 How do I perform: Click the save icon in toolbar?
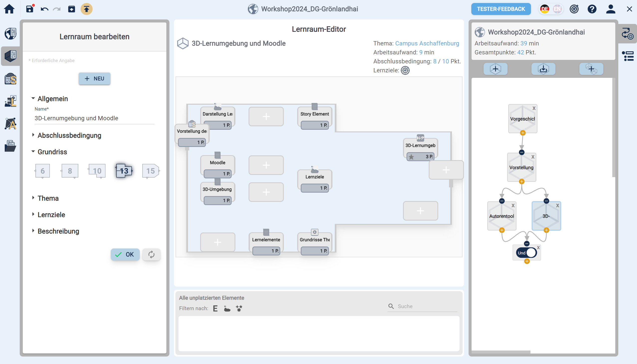(x=30, y=9)
